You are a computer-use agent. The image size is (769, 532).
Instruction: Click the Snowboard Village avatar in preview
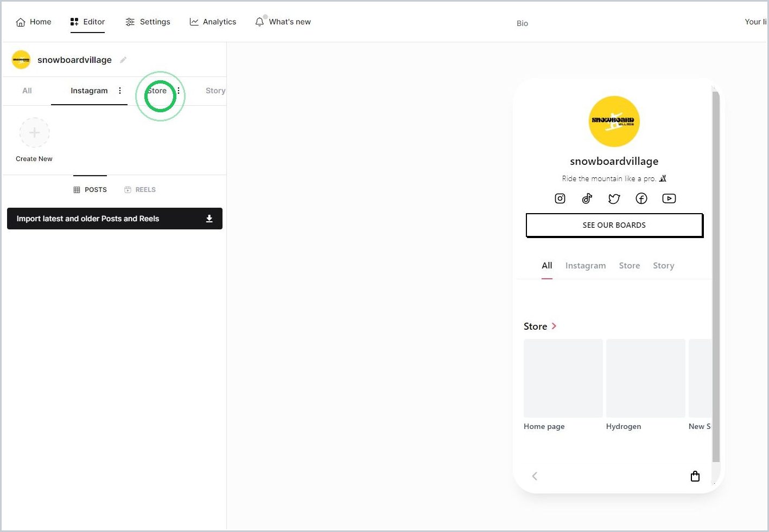pos(614,121)
